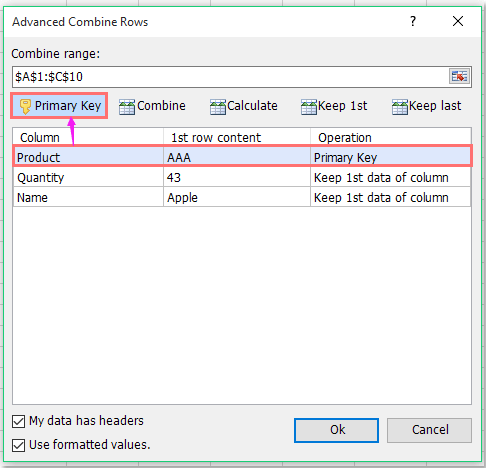The image size is (486, 468).
Task: Open help with the question mark icon
Action: [413, 21]
